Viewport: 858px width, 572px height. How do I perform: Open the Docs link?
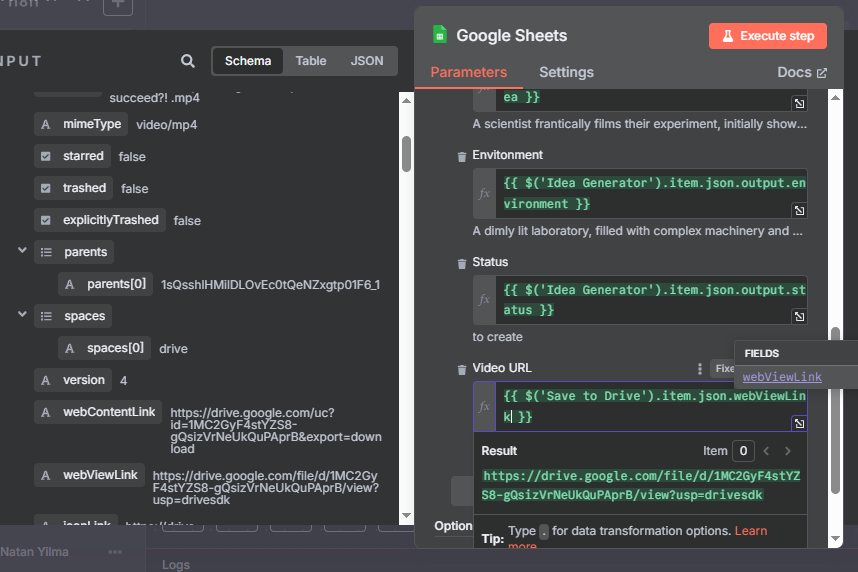point(802,72)
